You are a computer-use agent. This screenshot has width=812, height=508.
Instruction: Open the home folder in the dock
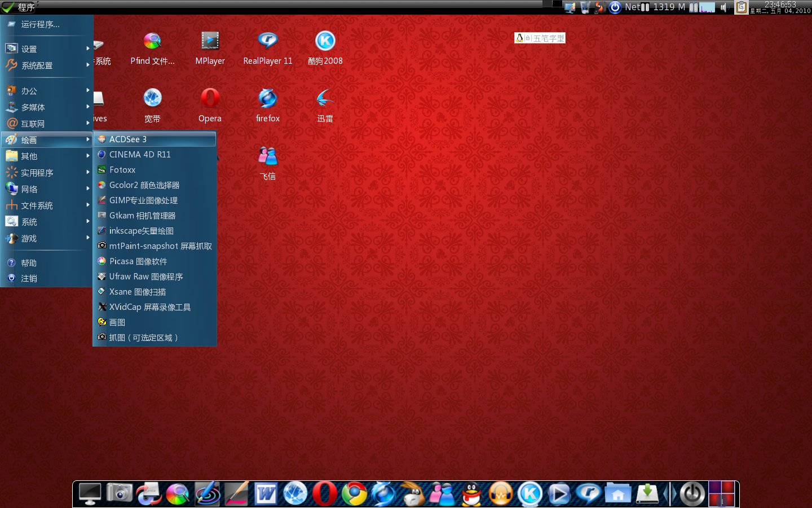pos(617,494)
